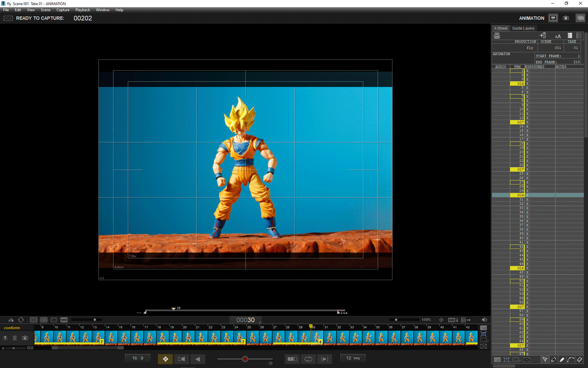Screen dimensions: 588x368
Task: Toggle the short play frames button
Action: (292, 359)
